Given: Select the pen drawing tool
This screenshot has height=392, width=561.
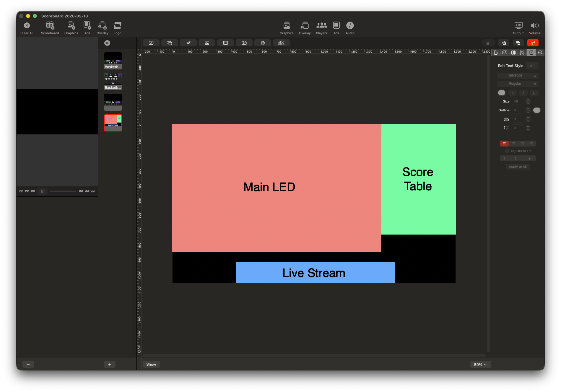Looking at the screenshot, I should 188,43.
